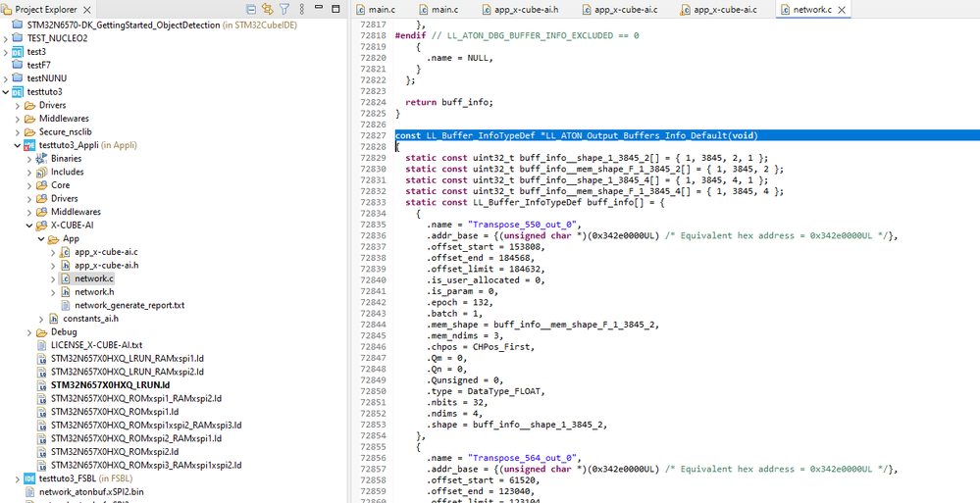Collapse the App folder

[x=41, y=238]
